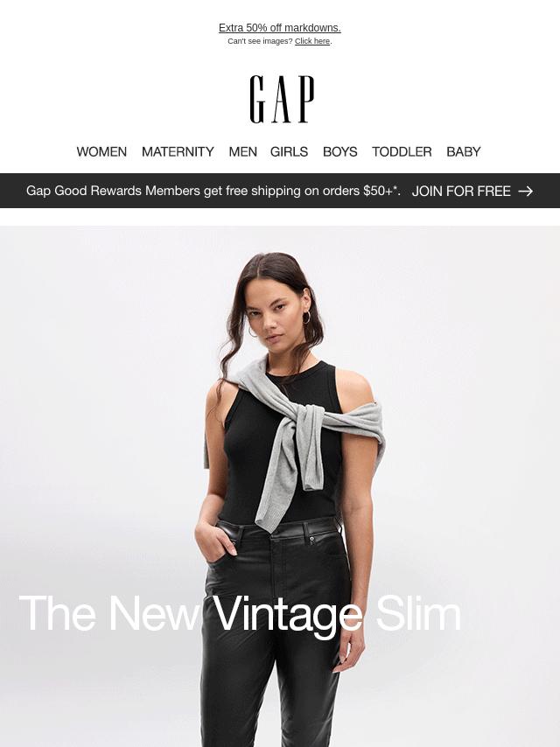Browse the GIRLS category
Image resolution: width=560 pixels, height=747 pixels.
[x=289, y=151]
